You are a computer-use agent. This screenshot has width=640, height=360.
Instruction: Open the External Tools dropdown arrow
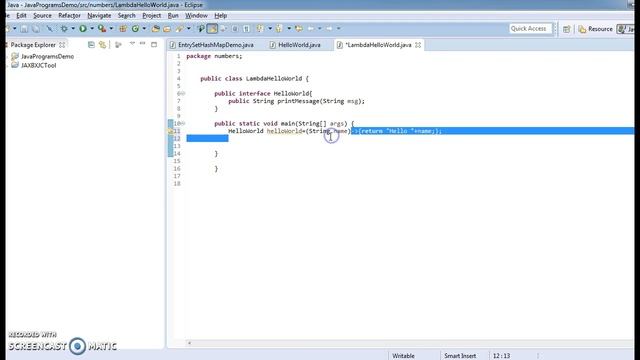pos(111,29)
